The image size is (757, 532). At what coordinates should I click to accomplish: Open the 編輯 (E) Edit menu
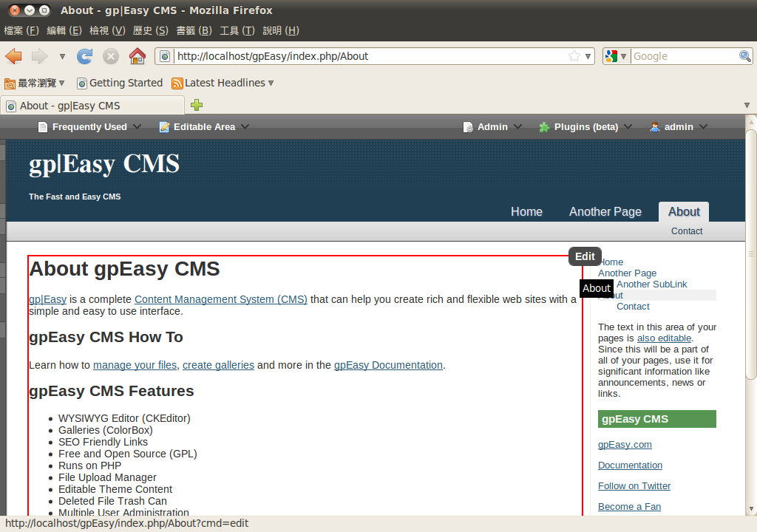pos(64,30)
